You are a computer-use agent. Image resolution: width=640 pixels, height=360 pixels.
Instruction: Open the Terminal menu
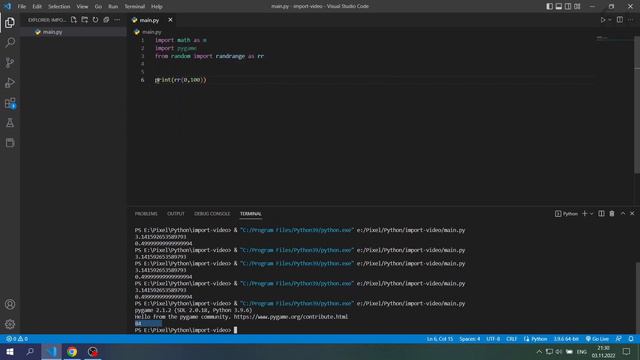(x=135, y=6)
